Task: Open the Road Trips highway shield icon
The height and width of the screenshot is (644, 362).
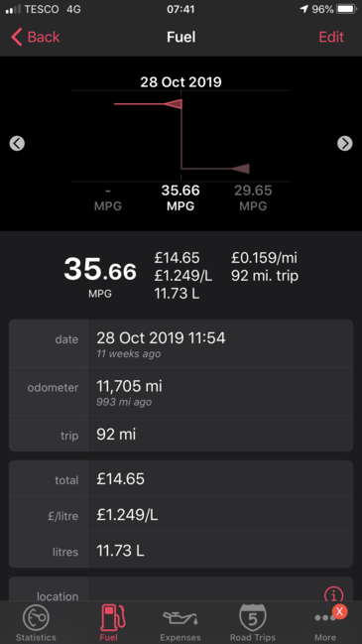Action: point(253,618)
